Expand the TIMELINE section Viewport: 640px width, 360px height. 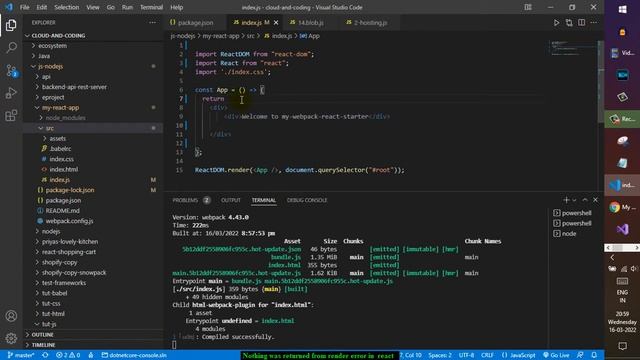(x=43, y=345)
